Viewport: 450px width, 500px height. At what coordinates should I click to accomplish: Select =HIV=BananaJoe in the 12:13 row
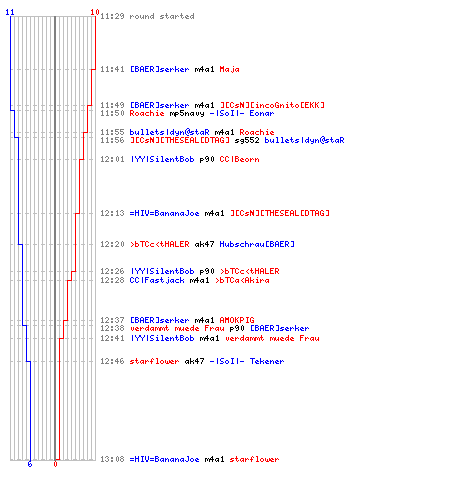[x=164, y=213]
